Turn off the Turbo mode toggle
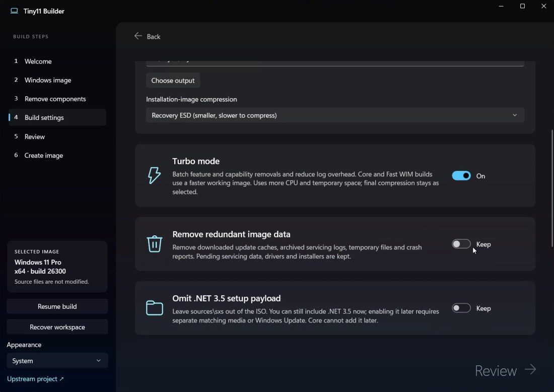This screenshot has width=554, height=392. [x=461, y=176]
